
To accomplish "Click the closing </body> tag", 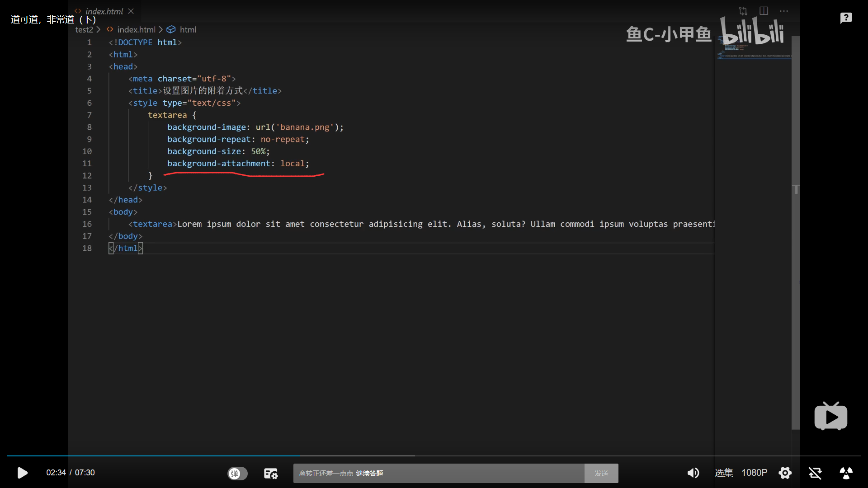I will (126, 236).
